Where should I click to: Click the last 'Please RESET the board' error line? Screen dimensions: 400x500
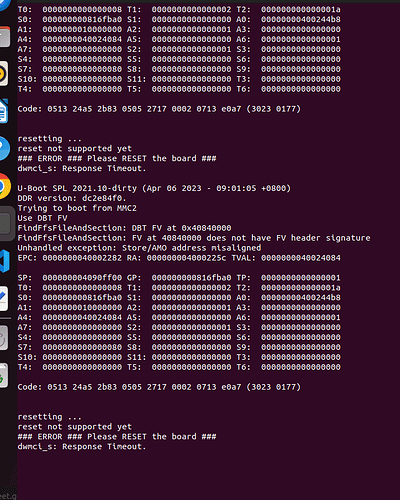117,437
